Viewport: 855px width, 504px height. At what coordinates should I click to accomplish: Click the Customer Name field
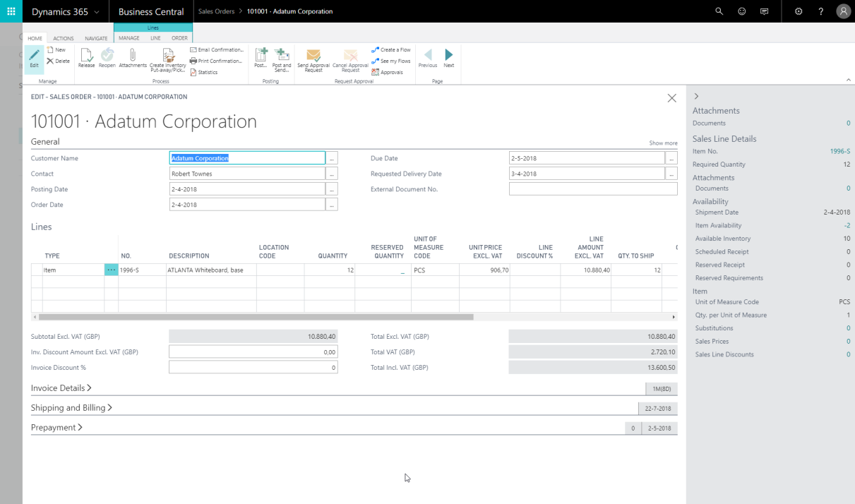247,158
